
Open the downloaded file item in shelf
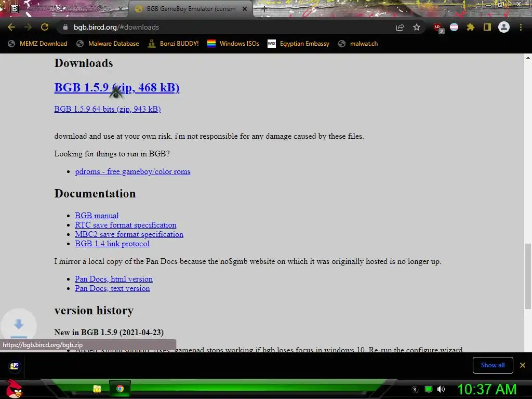[14, 366]
